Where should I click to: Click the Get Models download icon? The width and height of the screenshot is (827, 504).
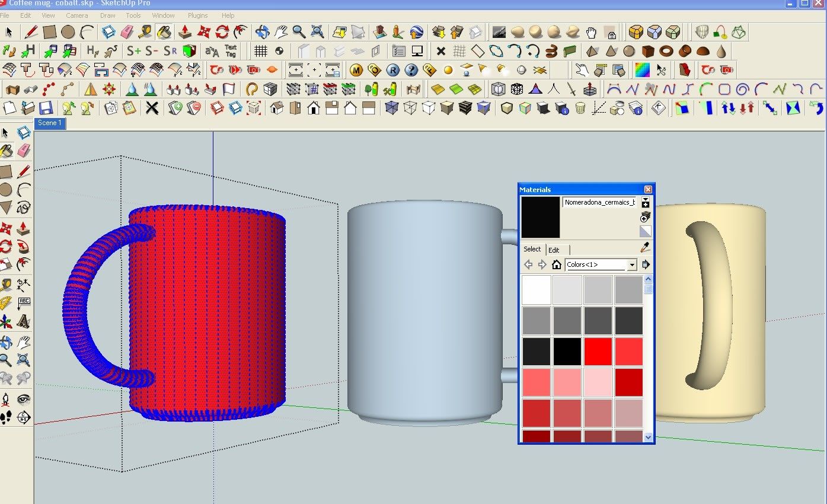439,32
